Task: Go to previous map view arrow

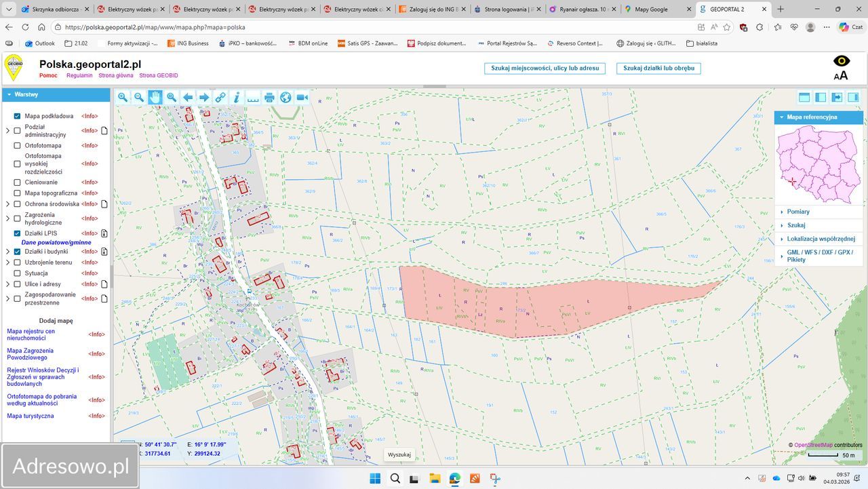Action: pyautogui.click(x=188, y=98)
